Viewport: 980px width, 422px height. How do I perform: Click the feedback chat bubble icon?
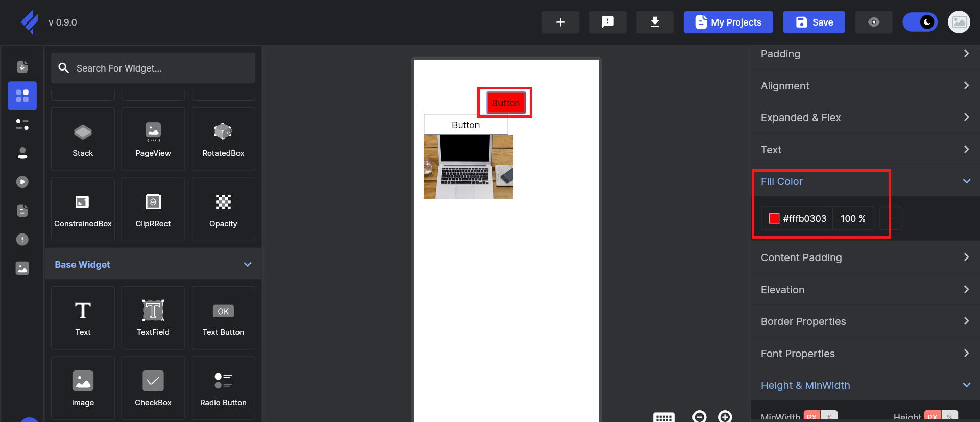[607, 22]
